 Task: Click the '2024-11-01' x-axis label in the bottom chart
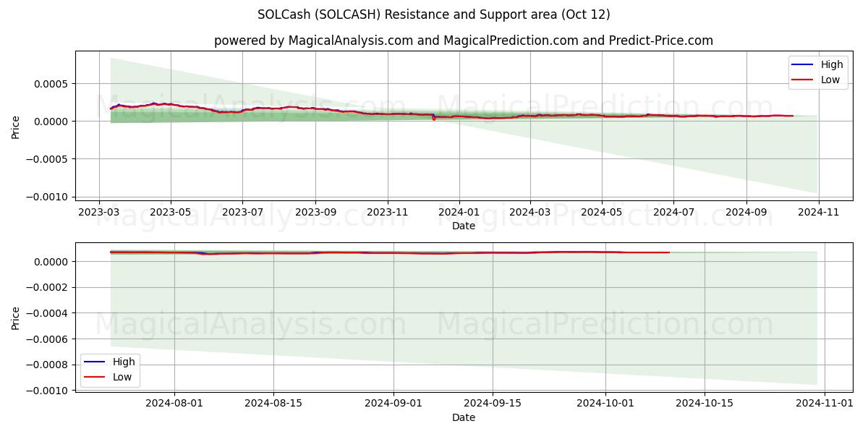(825, 404)
